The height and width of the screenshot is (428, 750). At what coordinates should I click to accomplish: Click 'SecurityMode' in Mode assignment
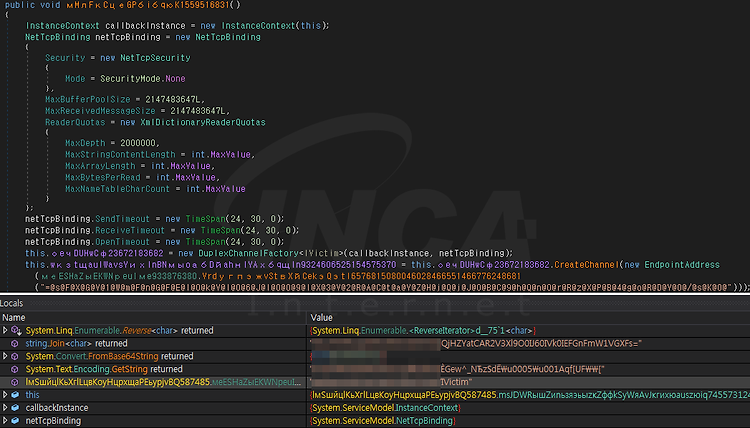coord(130,78)
